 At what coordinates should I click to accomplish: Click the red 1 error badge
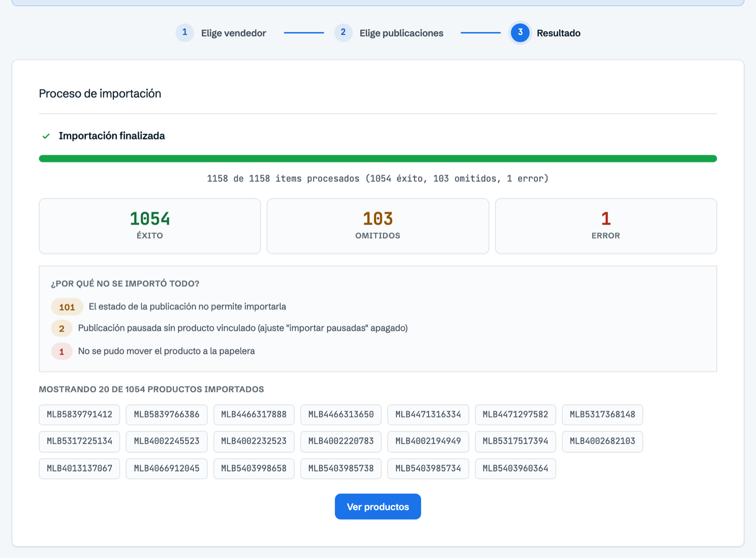click(62, 351)
